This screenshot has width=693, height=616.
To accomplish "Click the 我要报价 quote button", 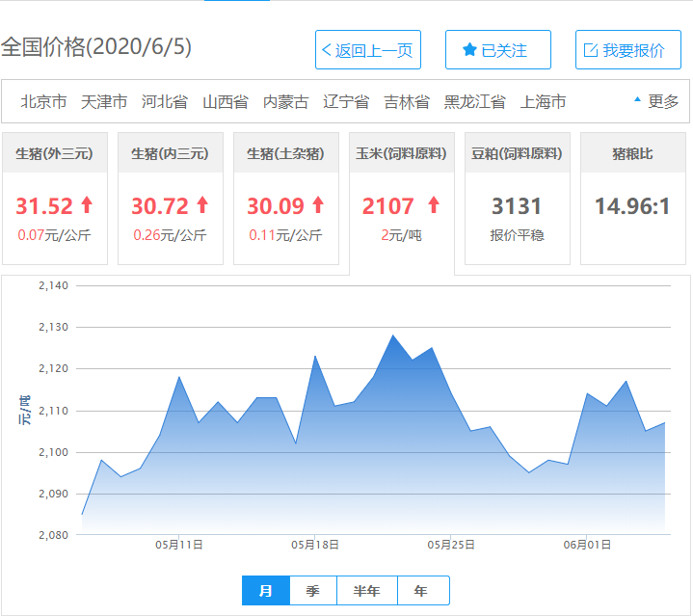I will [x=628, y=50].
